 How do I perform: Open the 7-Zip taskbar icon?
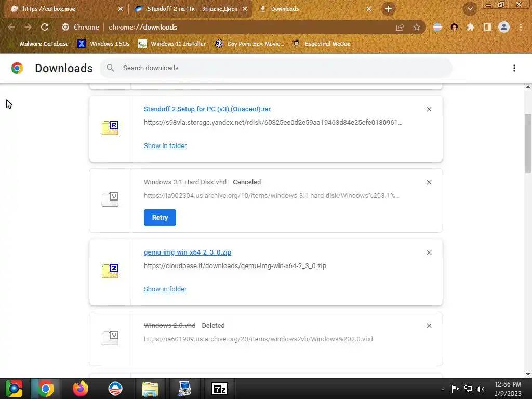(220, 389)
